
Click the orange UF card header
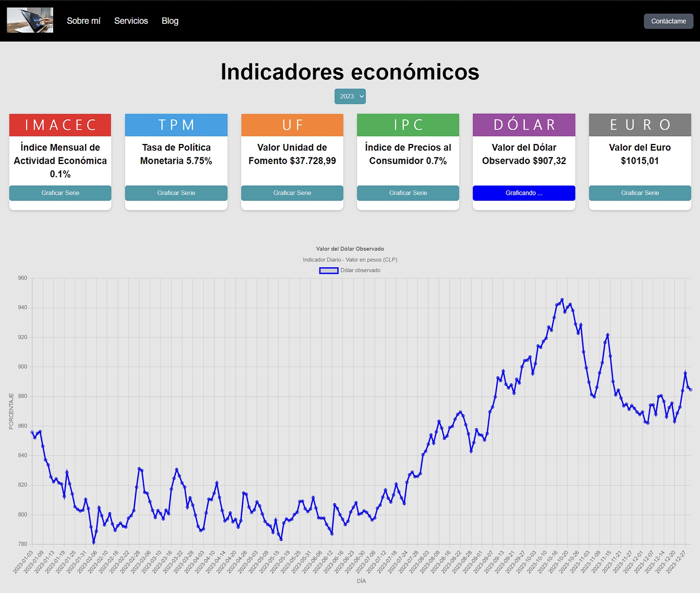point(292,125)
